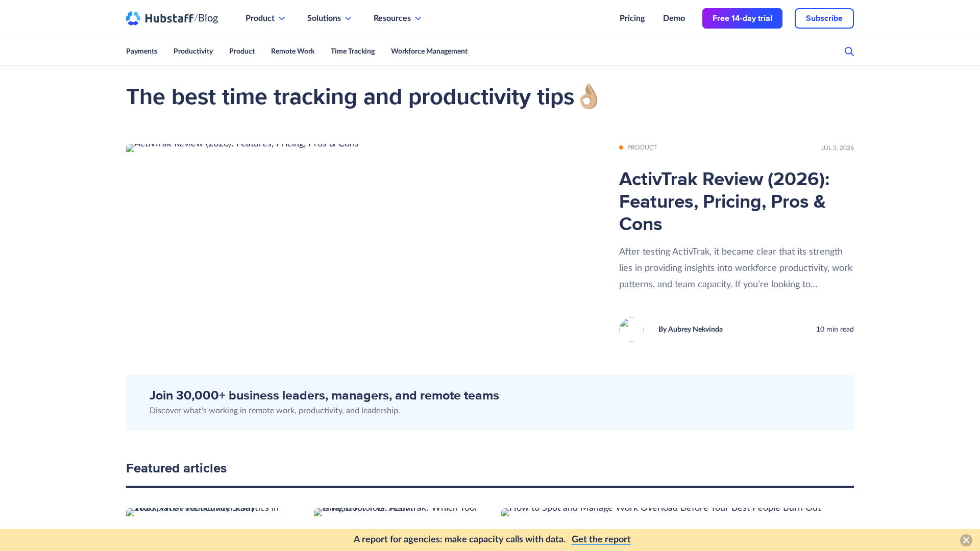This screenshot has width=980, height=551.
Task: Expand the Resources dropdown menu
Action: [x=397, y=18]
